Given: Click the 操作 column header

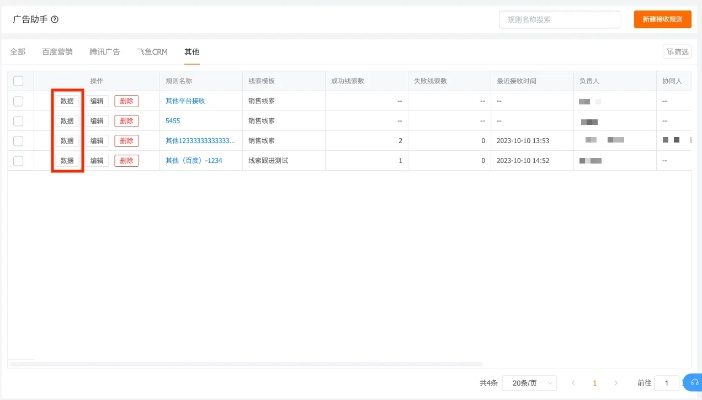Looking at the screenshot, I should 97,81.
